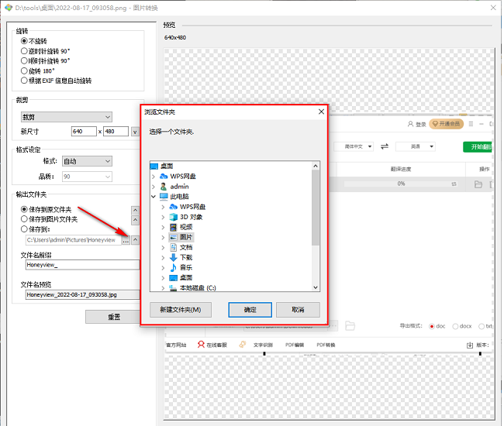This screenshot has width=504, height=426.
Task: Select the 3D 对象 folder icon
Action: [x=174, y=217]
